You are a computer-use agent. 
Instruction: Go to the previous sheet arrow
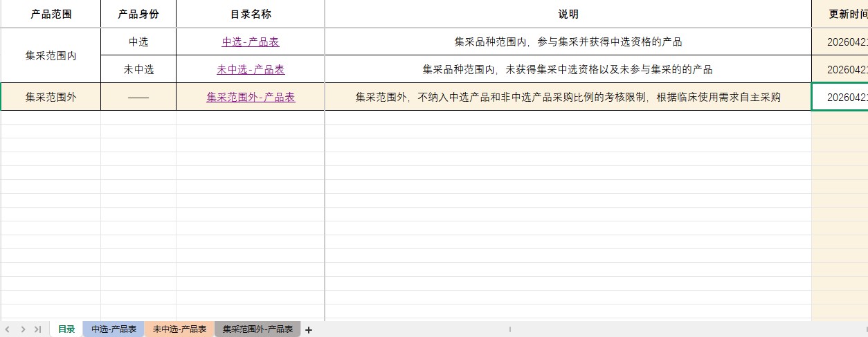[x=9, y=329]
